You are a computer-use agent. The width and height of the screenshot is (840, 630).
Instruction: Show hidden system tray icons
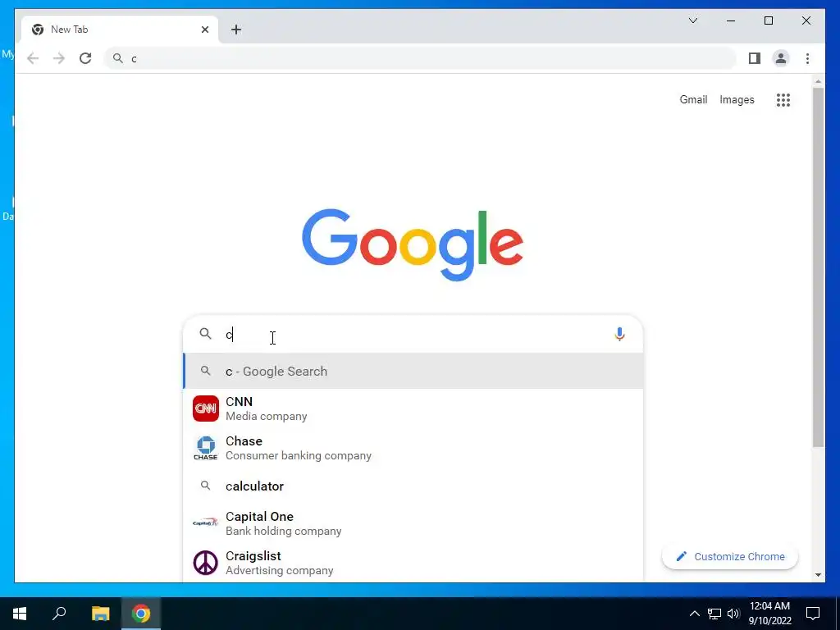(x=694, y=614)
